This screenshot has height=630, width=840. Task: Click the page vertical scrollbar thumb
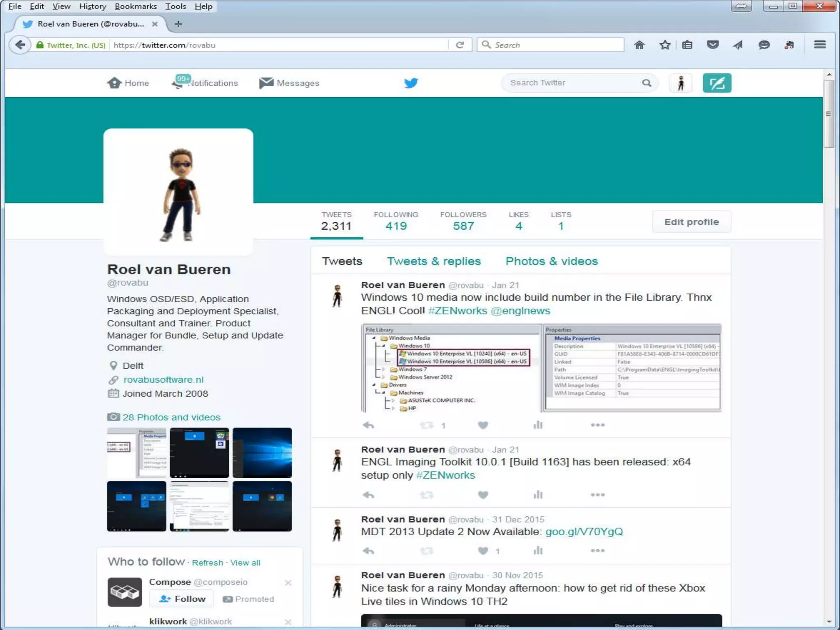tap(829, 114)
